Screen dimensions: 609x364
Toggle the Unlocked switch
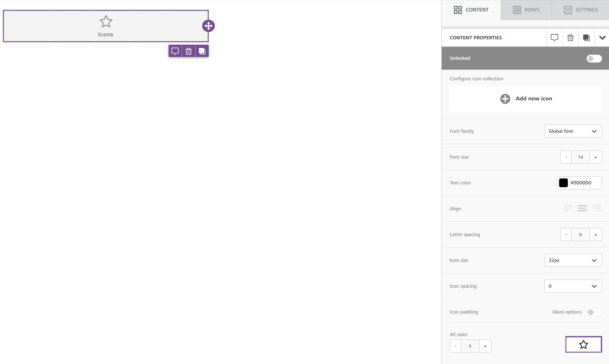(x=594, y=58)
